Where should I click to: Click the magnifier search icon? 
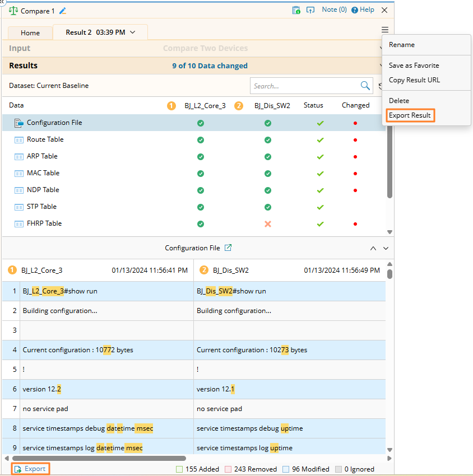[365, 86]
